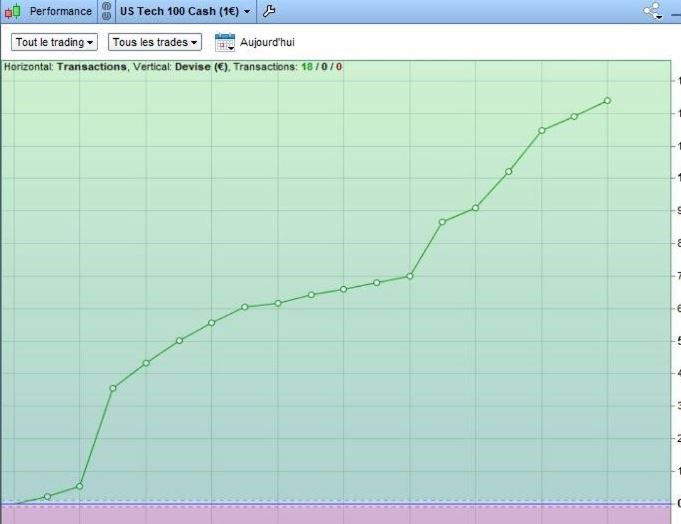Click the red losing transactions count
This screenshot has width=681, height=524.
coord(338,67)
